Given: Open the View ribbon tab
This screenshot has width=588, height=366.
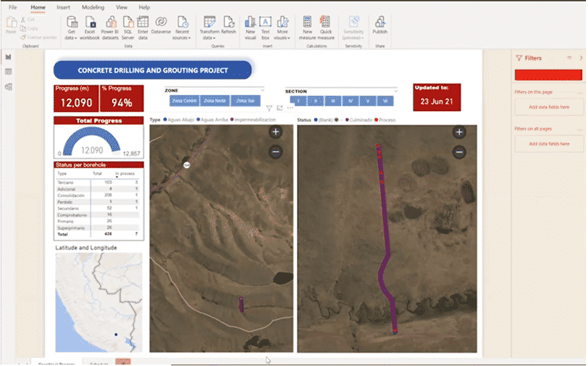Looking at the screenshot, I should (121, 7).
